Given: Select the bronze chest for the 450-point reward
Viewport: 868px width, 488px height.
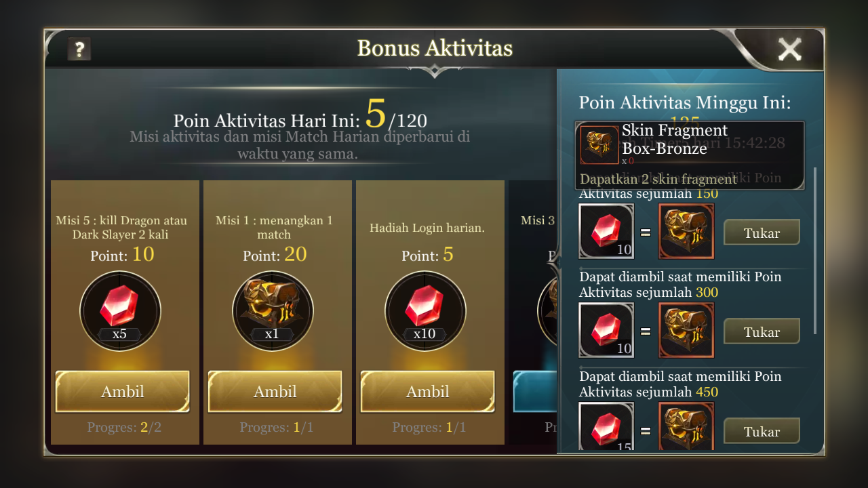Looking at the screenshot, I should tap(686, 427).
